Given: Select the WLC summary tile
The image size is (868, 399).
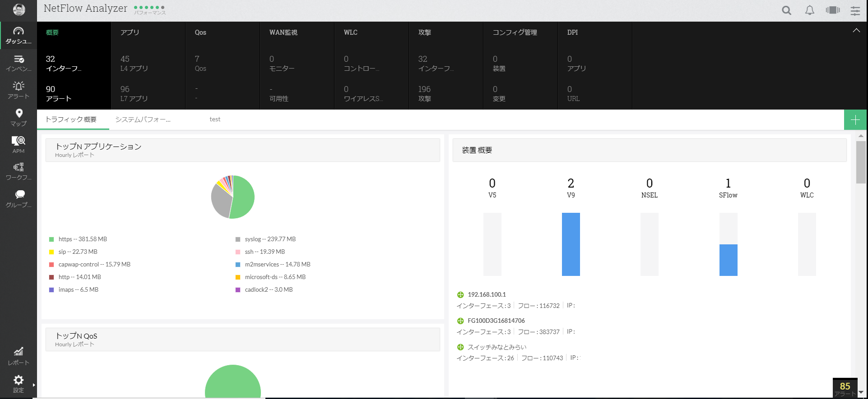Looking at the screenshot, I should [371, 65].
